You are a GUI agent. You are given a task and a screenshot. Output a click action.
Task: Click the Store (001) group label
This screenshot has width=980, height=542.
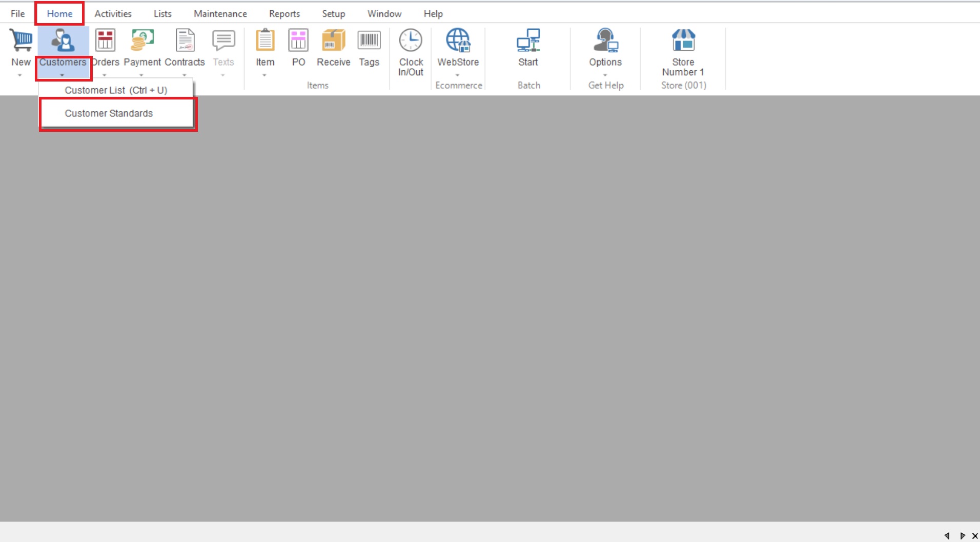(x=684, y=86)
